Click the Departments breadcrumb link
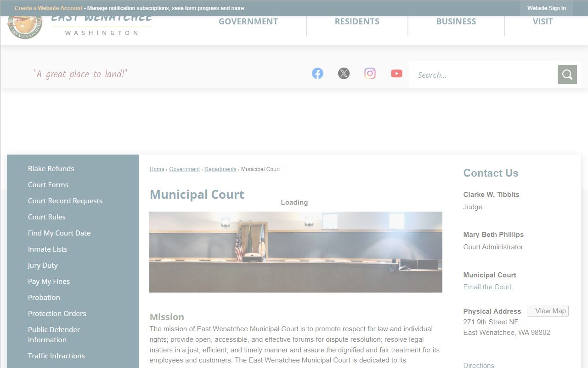 220,169
